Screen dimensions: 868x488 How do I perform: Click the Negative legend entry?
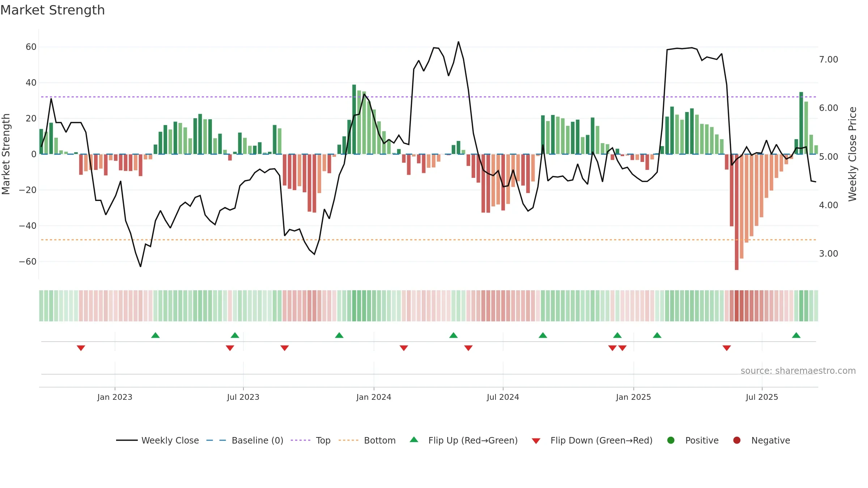tap(761, 440)
